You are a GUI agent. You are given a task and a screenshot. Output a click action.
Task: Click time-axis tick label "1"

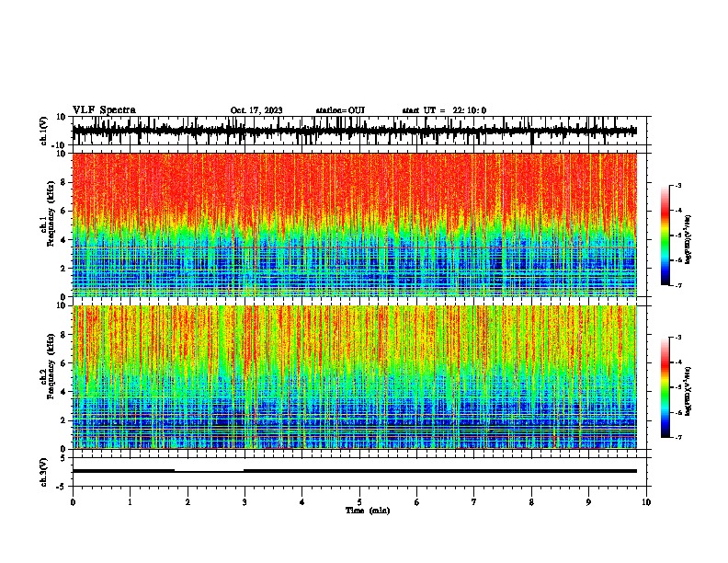130,502
